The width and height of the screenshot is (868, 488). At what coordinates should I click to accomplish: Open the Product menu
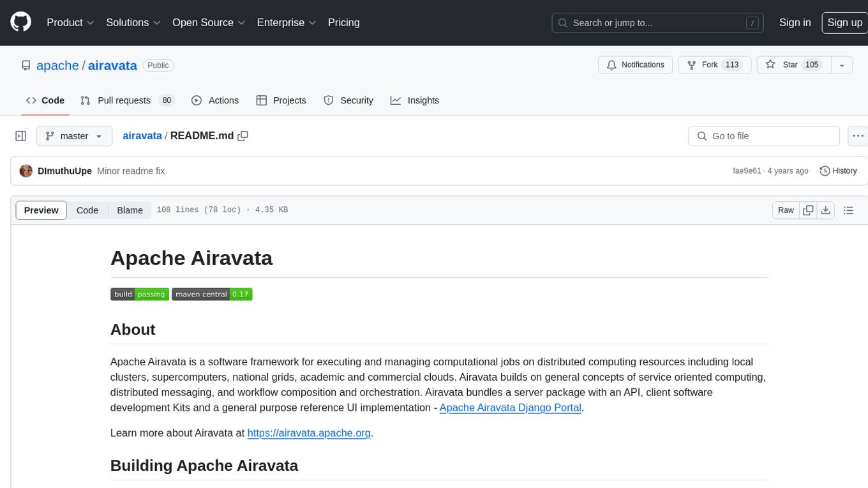[x=70, y=22]
